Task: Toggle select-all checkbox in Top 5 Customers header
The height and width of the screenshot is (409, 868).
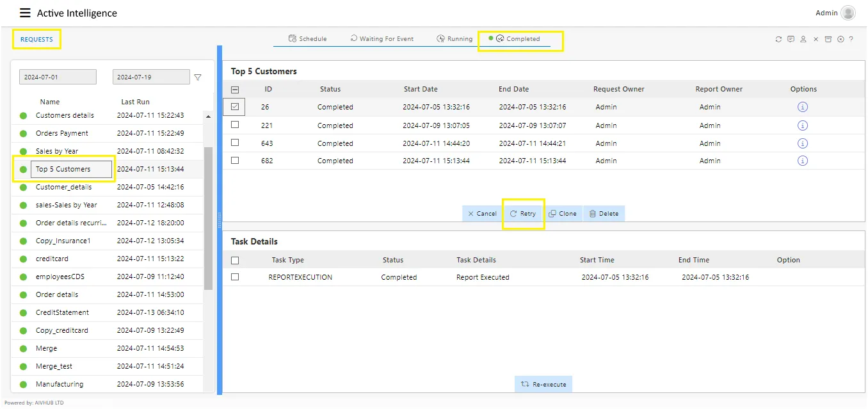Action: coord(235,90)
